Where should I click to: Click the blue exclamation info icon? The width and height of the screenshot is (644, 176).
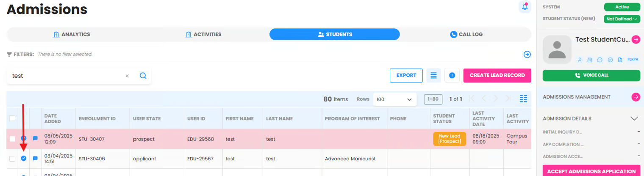pos(452,75)
